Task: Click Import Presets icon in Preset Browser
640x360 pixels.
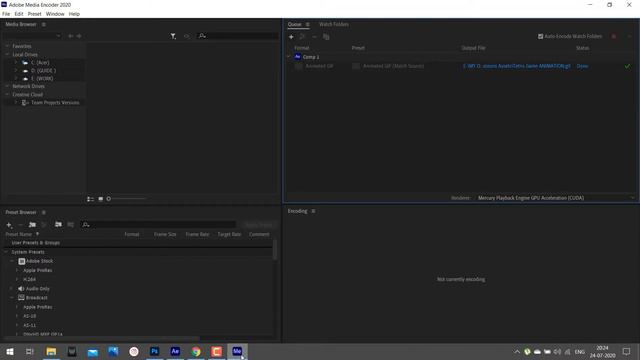Action: pos(58,224)
